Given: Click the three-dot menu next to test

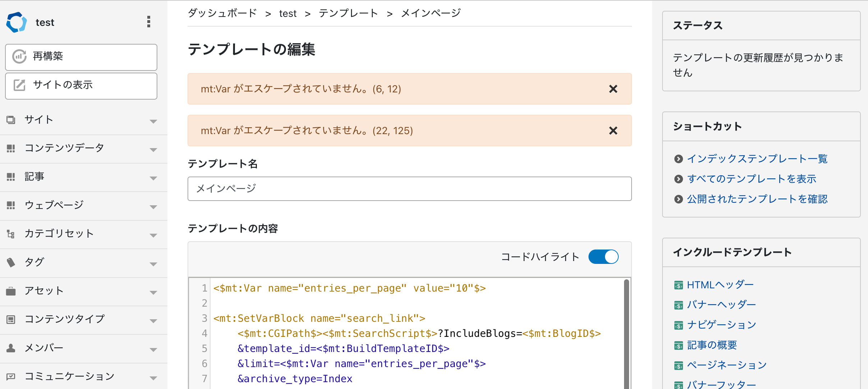Looking at the screenshot, I should click(148, 22).
